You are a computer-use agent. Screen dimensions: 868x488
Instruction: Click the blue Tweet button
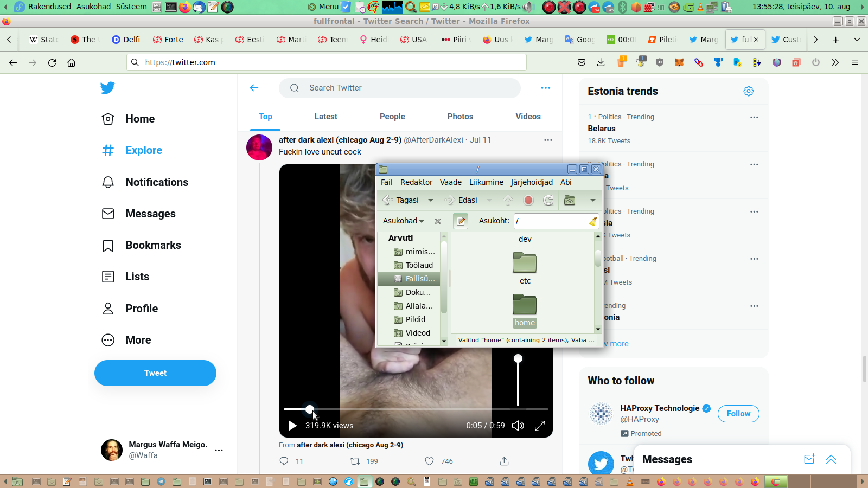155,373
